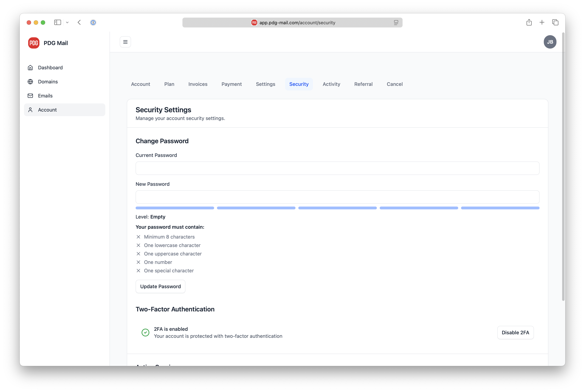
Task: Toggle the Safari sidebar icon
Action: (x=58, y=22)
